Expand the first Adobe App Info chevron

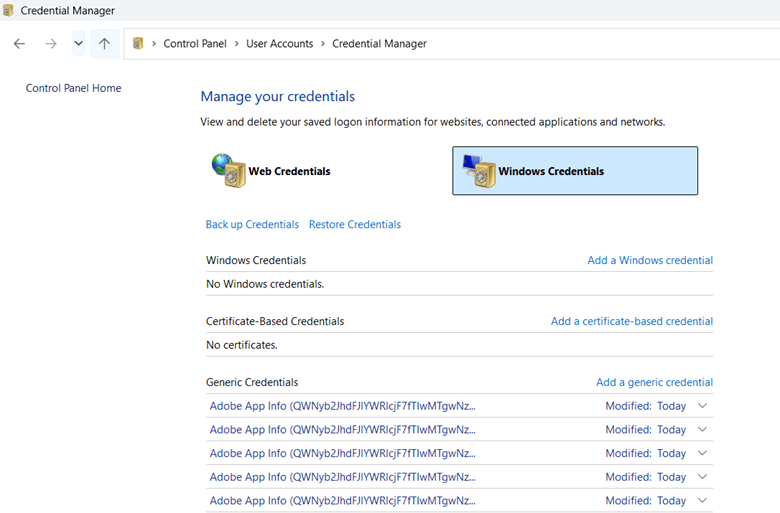(702, 406)
